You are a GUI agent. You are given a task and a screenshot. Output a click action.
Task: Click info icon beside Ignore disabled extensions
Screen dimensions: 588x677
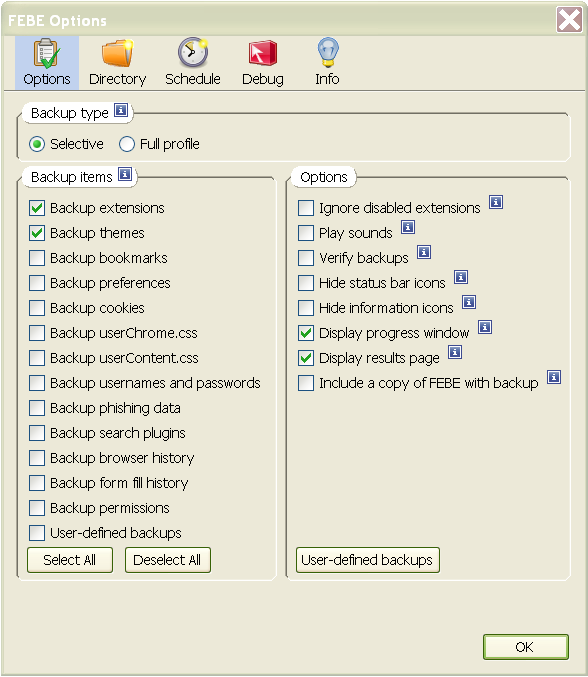496,202
